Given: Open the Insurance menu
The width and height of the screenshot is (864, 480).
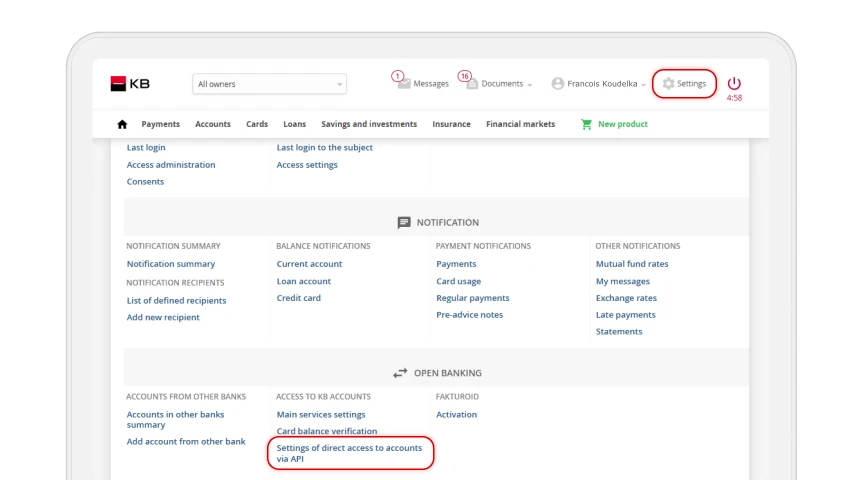Looking at the screenshot, I should pos(451,124).
